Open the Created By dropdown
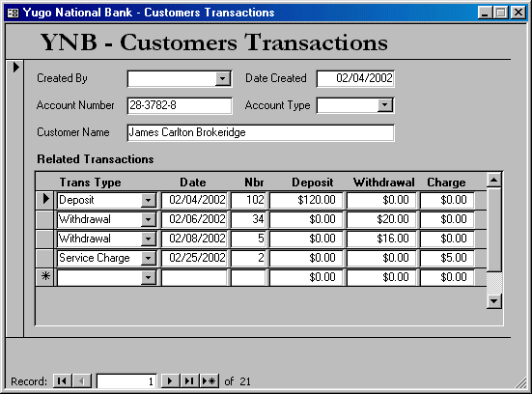 pyautogui.click(x=223, y=79)
